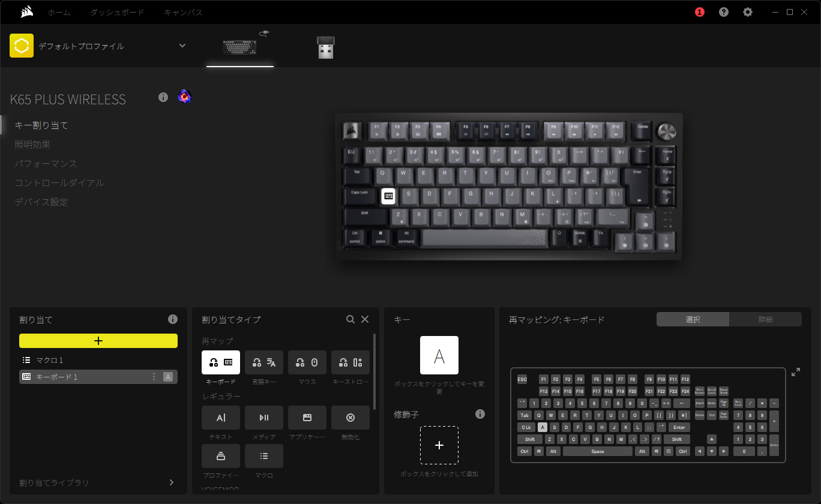Pick F24 on the remapping keyboard

685,391
